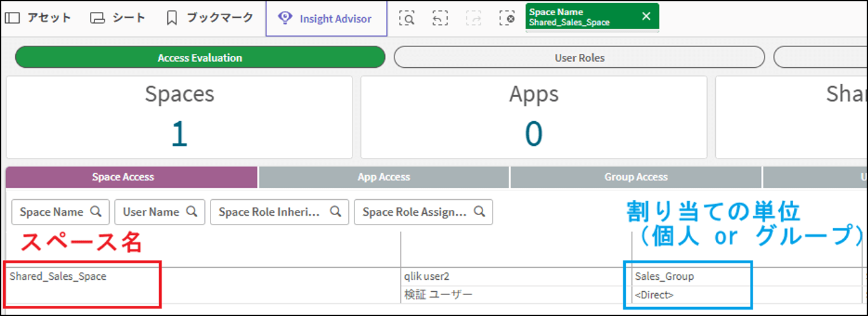868x316 pixels.
Task: Click search icon in Space Role Assign... filter
Action: [479, 212]
